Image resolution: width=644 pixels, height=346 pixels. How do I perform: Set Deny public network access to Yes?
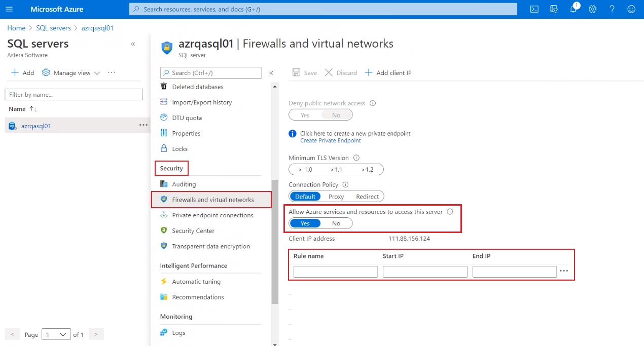pyautogui.click(x=305, y=115)
